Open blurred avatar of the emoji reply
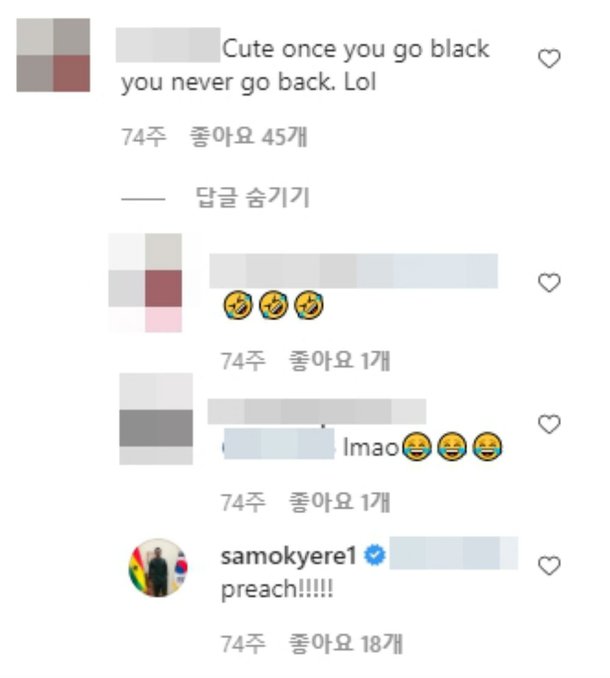The height and width of the screenshot is (678, 610). point(145,283)
